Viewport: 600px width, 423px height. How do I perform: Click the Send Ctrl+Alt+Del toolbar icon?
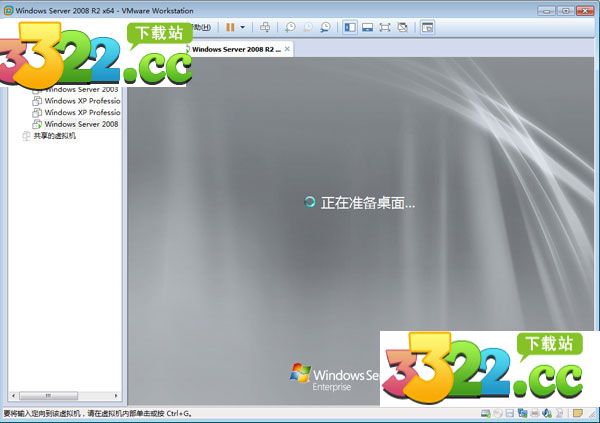coord(265,27)
